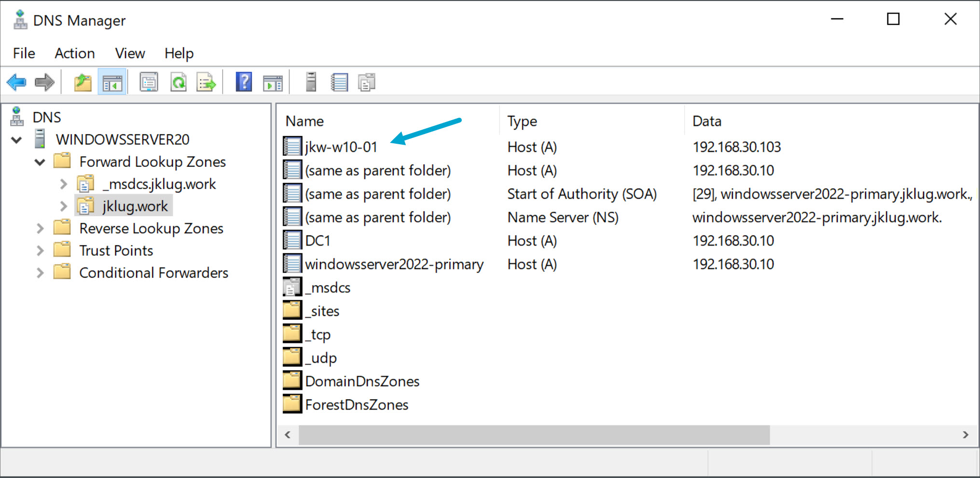This screenshot has width=980, height=478.
Task: Open the Action menu
Action: (74, 53)
